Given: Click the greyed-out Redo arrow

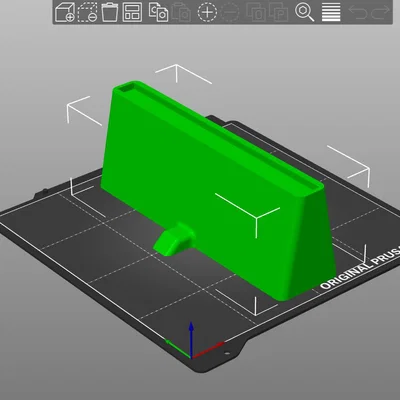Looking at the screenshot, I should tap(380, 12).
